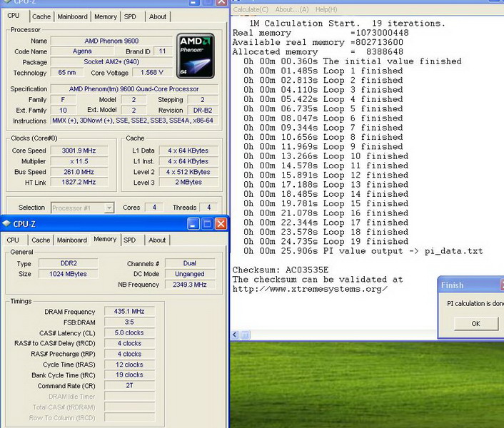
Task: Click the memory Type field DDR2
Action: tap(69, 263)
